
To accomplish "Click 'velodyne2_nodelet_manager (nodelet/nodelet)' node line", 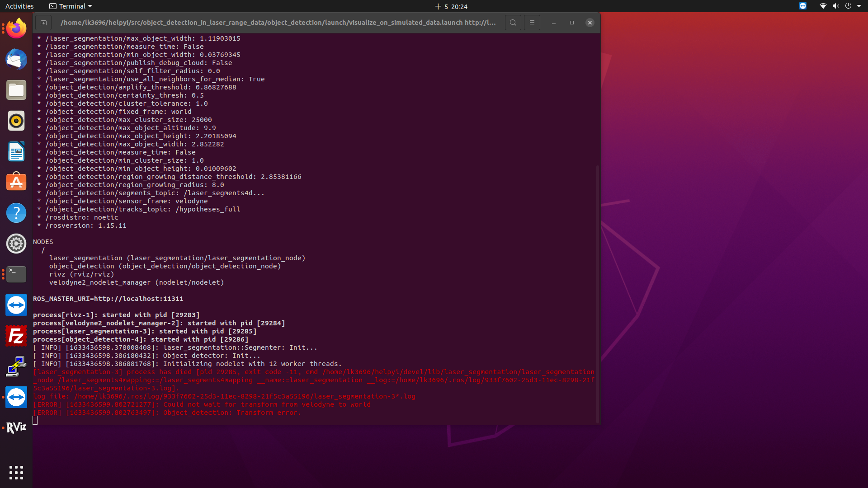I will (137, 282).
